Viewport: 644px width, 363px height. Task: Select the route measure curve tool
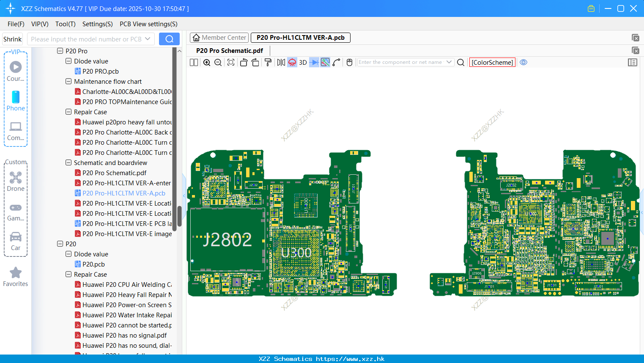tap(337, 62)
